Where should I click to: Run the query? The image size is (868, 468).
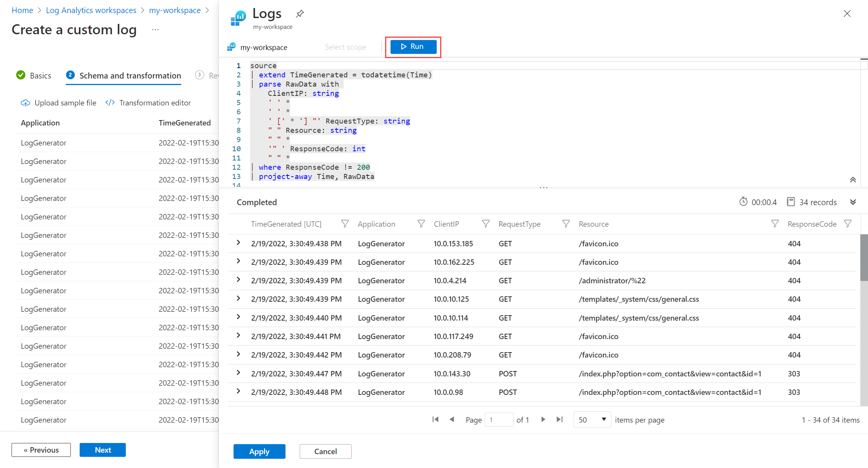pos(413,47)
